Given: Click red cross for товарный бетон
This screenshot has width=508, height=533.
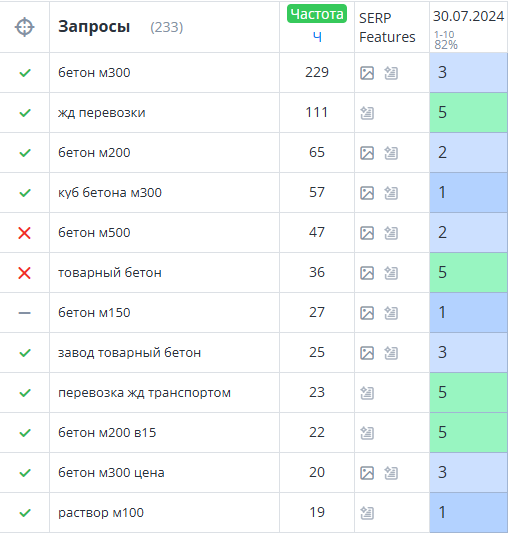Looking at the screenshot, I should coord(24,273).
